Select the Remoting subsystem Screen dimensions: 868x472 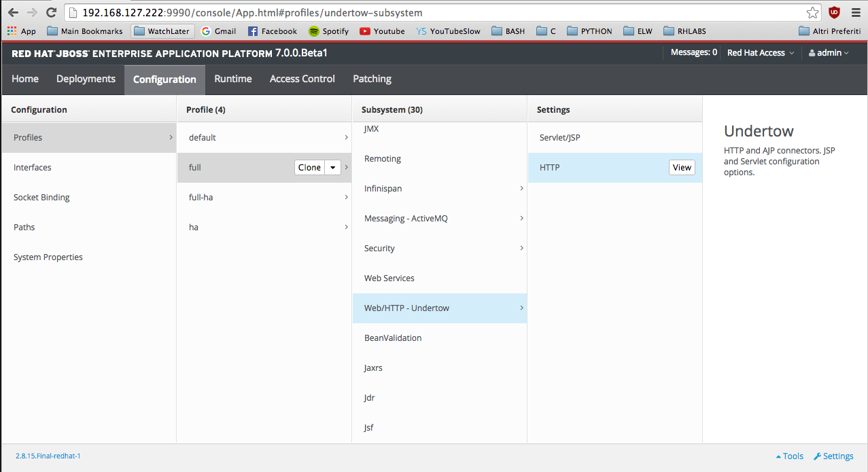pos(439,158)
